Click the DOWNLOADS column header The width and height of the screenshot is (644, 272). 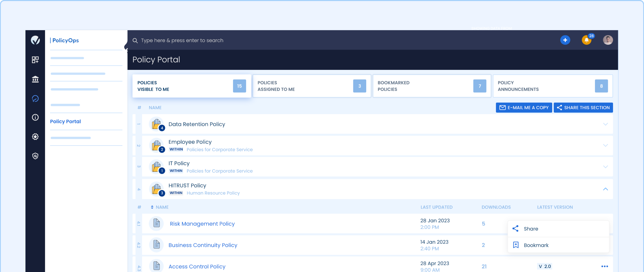click(x=496, y=207)
